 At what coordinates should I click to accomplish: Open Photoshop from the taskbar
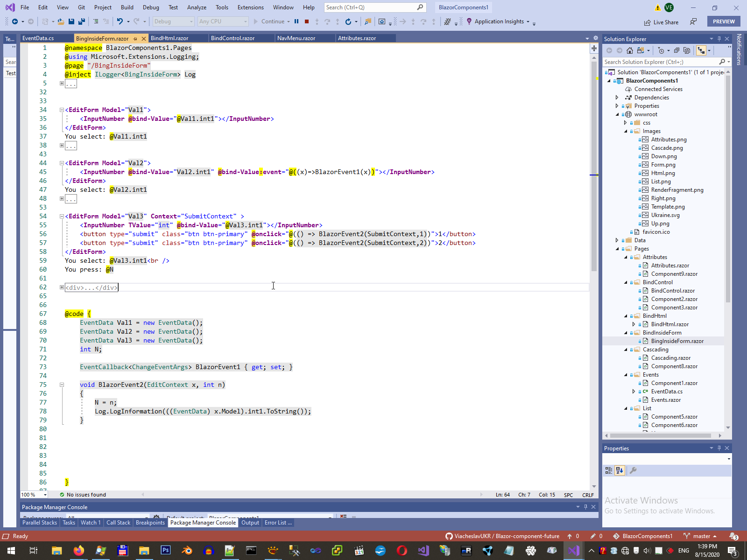click(165, 551)
